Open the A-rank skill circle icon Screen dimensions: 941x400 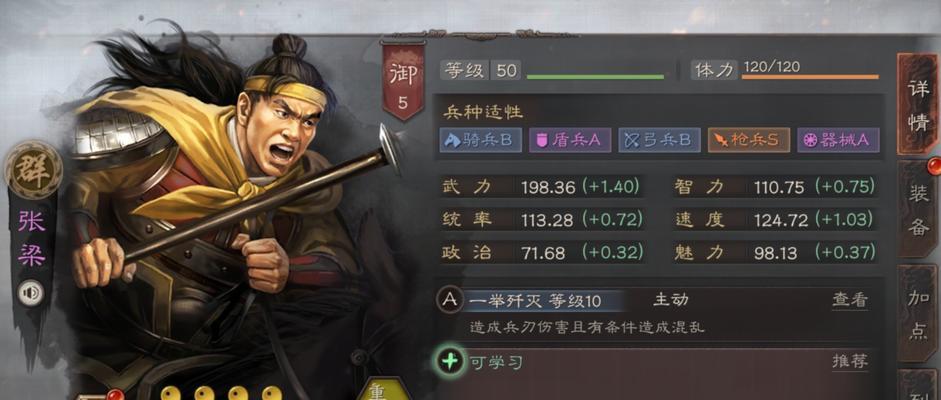coord(449,300)
